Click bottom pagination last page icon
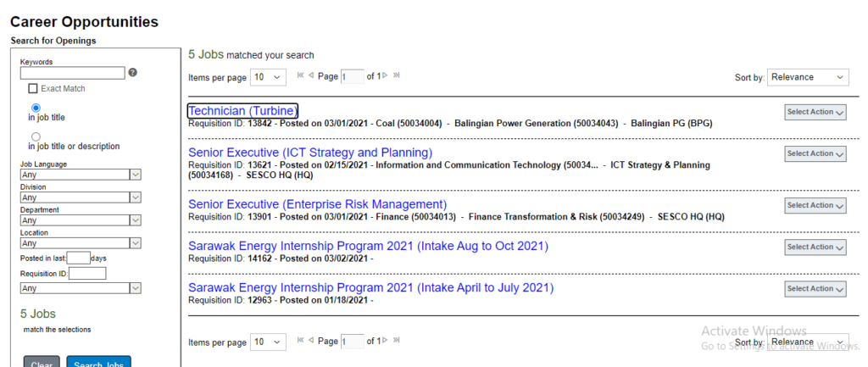Viewport: 868px width, 367px height. coord(397,342)
